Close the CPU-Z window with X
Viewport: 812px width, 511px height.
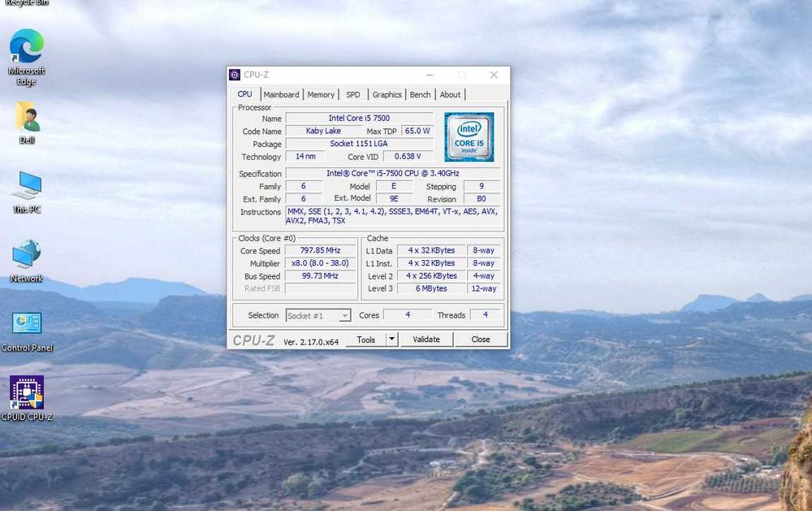click(x=494, y=75)
